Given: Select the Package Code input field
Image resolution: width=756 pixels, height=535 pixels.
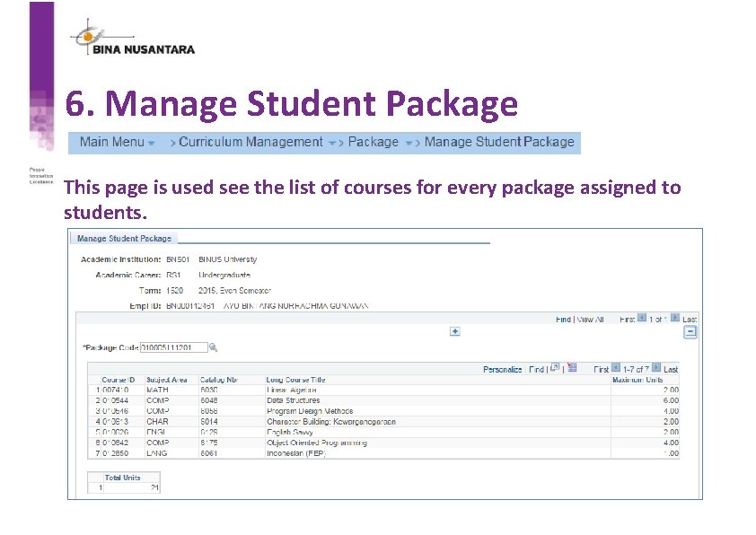Looking at the screenshot, I should coord(173,346).
